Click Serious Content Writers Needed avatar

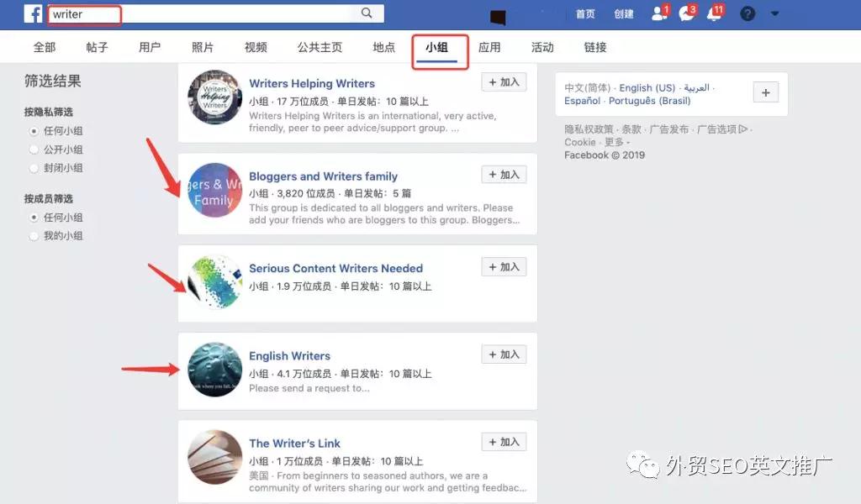[214, 282]
